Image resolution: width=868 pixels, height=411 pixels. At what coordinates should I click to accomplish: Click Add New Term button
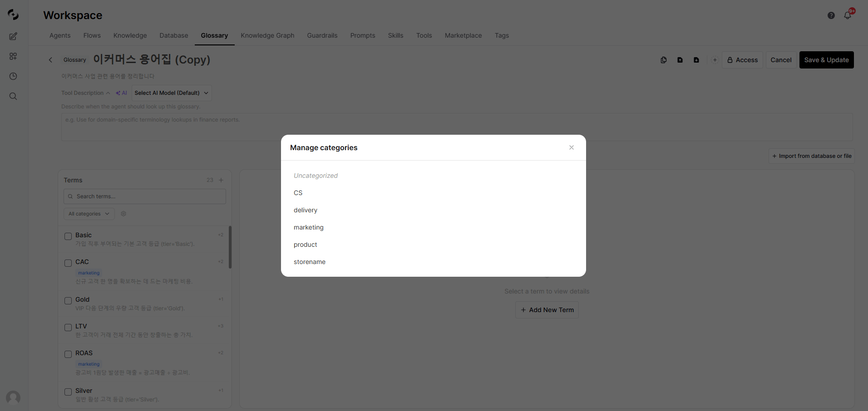click(x=547, y=310)
